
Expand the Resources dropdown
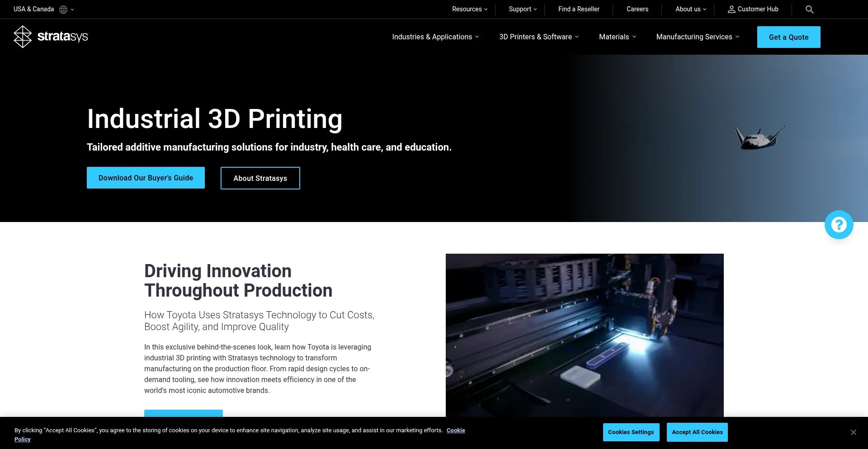tap(470, 9)
